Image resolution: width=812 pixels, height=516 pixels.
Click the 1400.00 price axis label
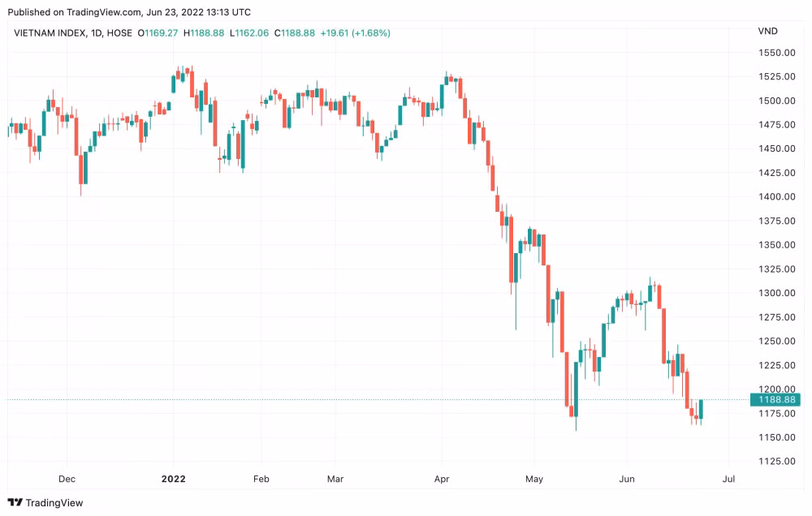point(777,196)
